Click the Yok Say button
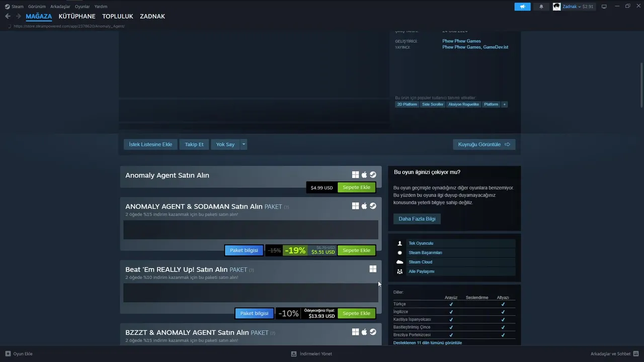This screenshot has height=362, width=644. pyautogui.click(x=225, y=144)
